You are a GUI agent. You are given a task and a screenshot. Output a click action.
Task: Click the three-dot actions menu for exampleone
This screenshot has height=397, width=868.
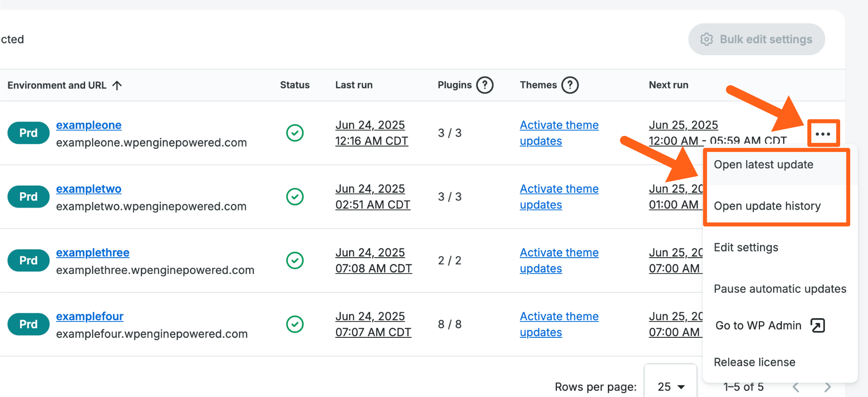[823, 134]
